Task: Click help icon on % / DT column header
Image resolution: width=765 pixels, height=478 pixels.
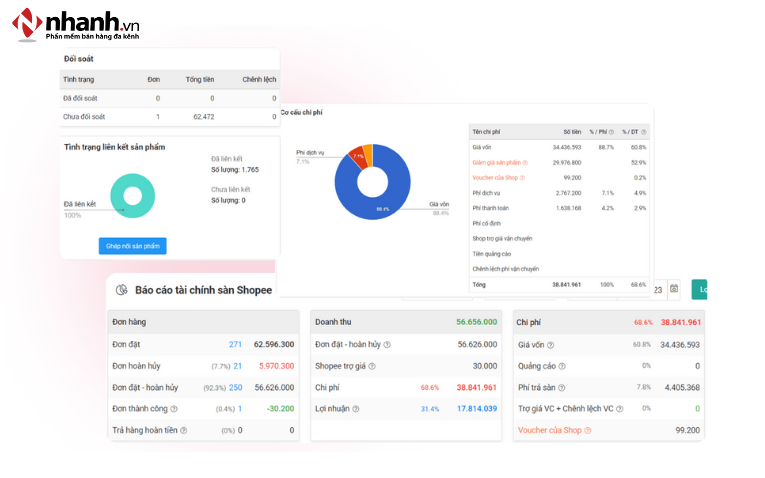Action: coord(643,132)
